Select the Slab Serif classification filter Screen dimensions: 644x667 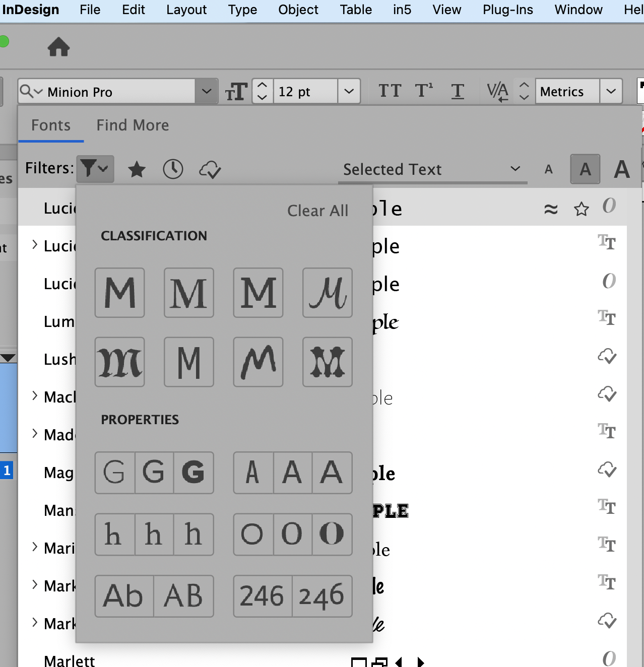point(258,293)
